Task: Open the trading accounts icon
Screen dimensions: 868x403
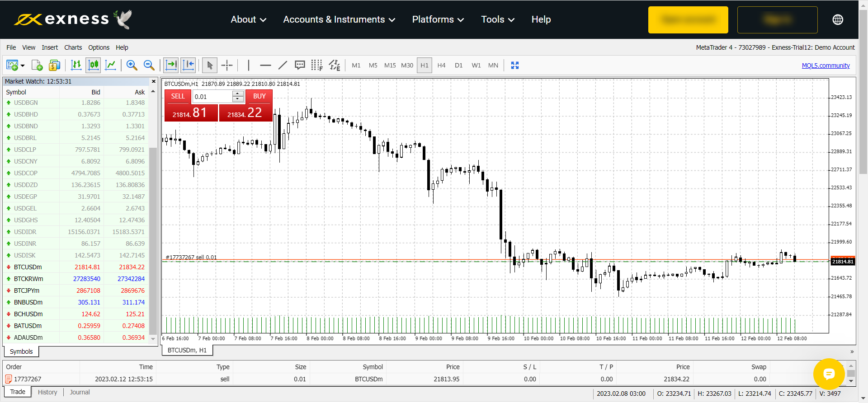Action: (x=54, y=66)
